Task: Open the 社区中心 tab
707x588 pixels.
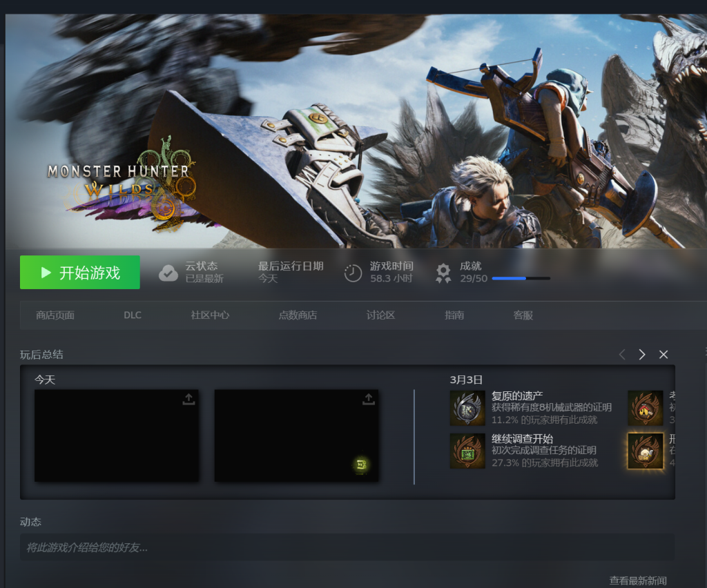Action: tap(210, 315)
